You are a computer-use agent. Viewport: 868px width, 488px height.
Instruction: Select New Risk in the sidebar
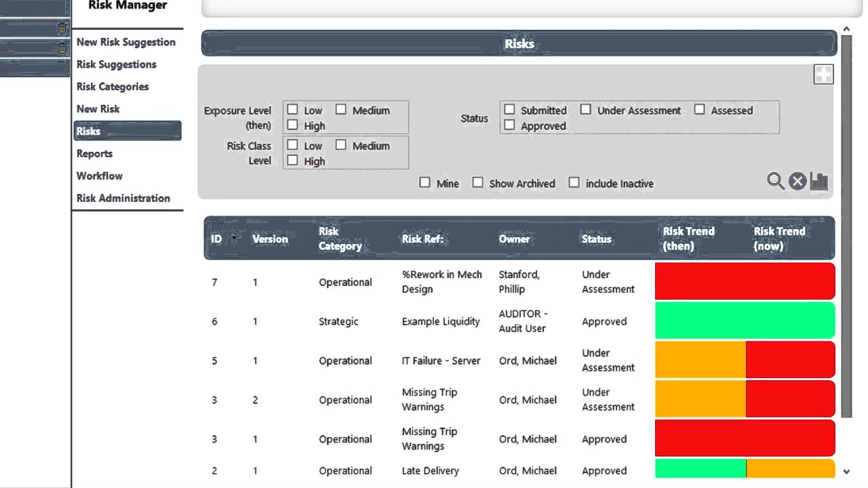pos(98,109)
